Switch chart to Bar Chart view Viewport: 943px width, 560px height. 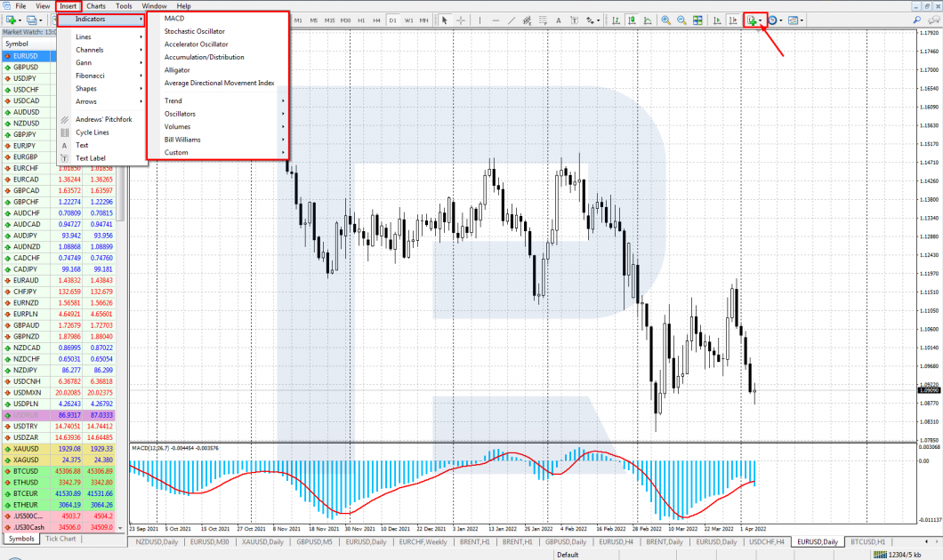click(616, 20)
